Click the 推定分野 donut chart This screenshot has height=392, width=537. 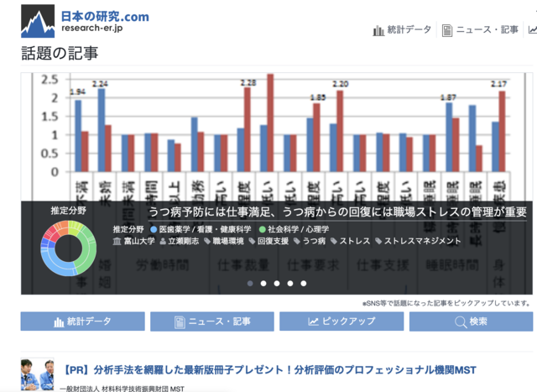coord(68,248)
